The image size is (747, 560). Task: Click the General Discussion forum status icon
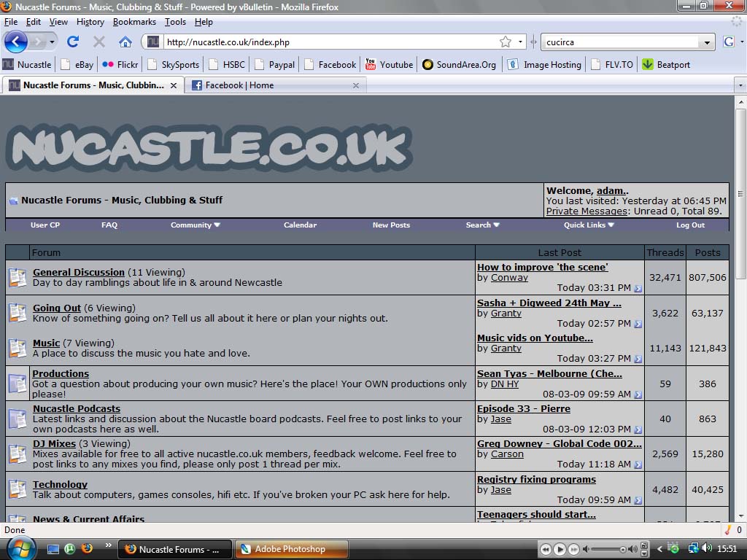(x=18, y=277)
